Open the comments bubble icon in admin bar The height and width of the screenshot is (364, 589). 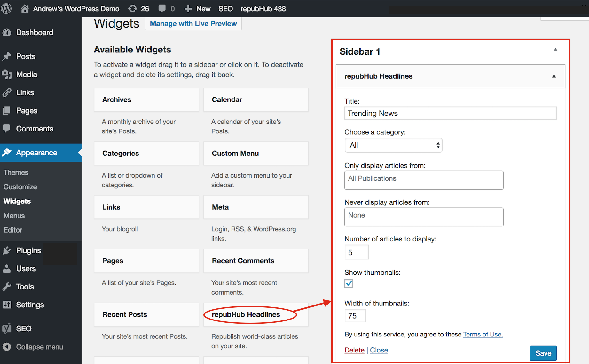tap(162, 9)
